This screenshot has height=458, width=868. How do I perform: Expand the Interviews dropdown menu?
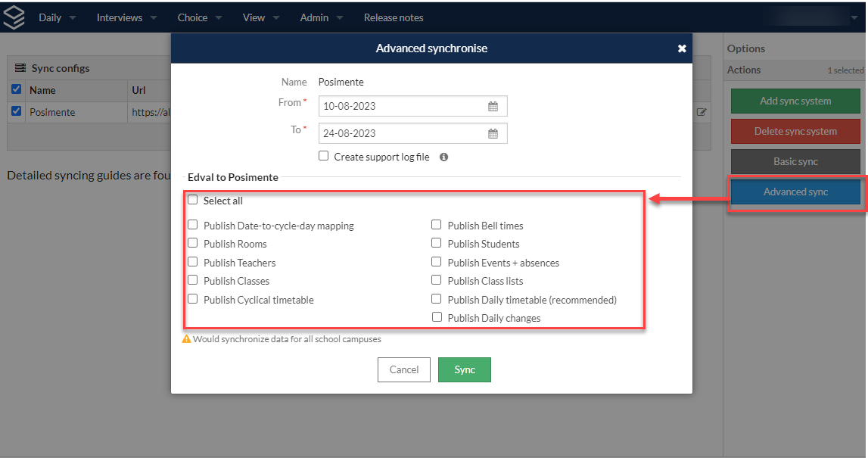[x=127, y=17]
